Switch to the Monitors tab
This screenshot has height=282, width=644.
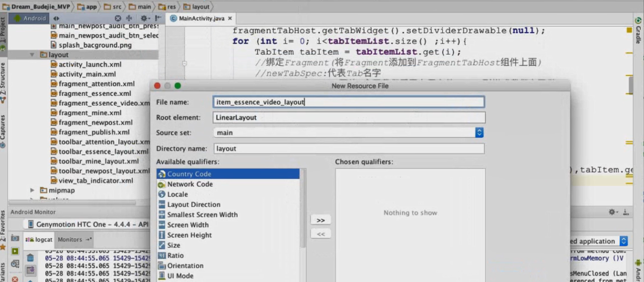coord(73,240)
